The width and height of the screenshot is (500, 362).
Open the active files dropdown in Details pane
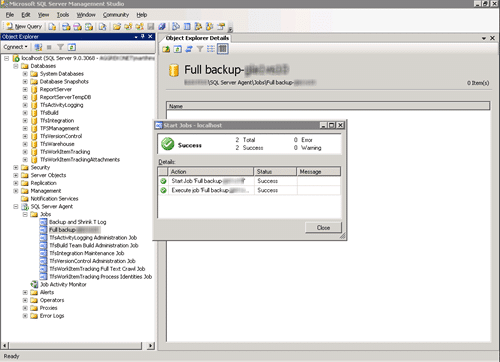point(484,38)
